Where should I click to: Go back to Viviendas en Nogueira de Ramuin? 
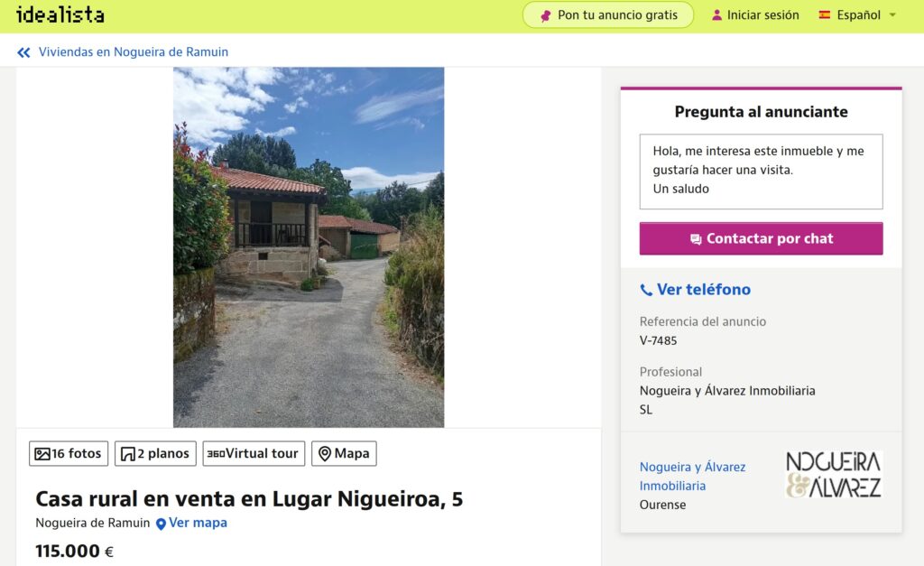tap(134, 51)
